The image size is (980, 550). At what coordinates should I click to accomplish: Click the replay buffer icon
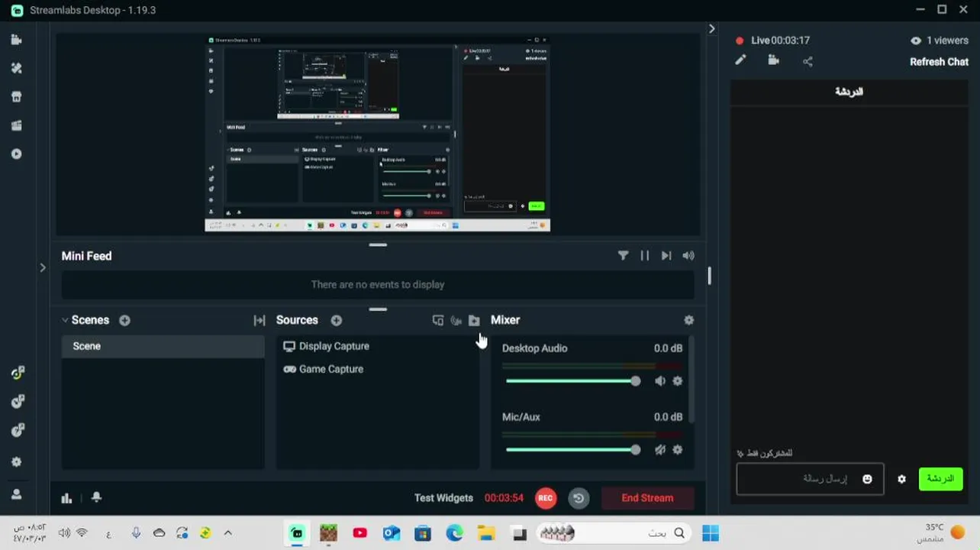pyautogui.click(x=579, y=498)
